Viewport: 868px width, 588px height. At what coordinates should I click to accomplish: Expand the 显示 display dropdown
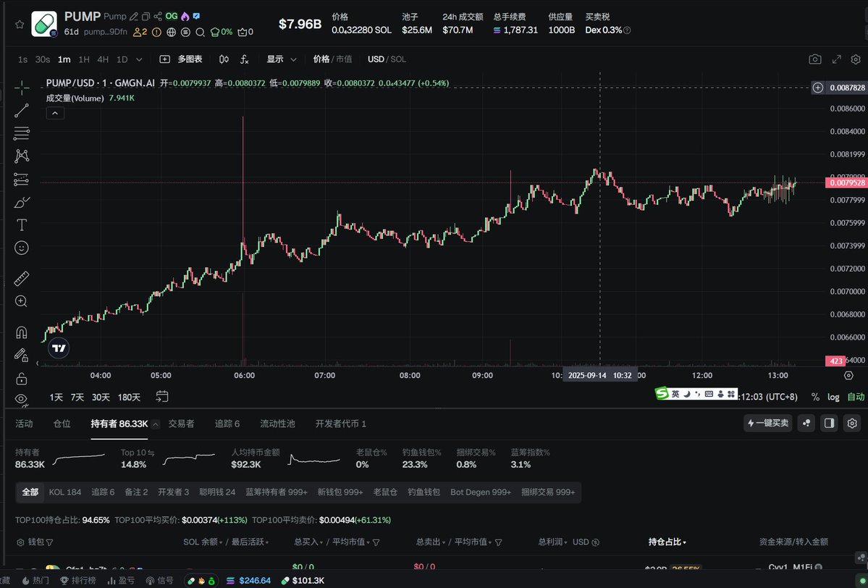click(282, 59)
